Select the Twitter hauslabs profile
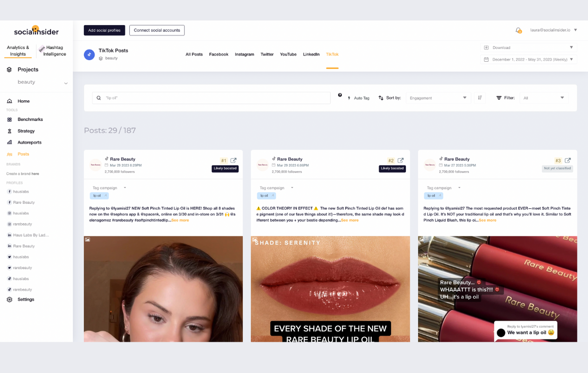Screen dimensions: 588x373 click(x=18, y=257)
